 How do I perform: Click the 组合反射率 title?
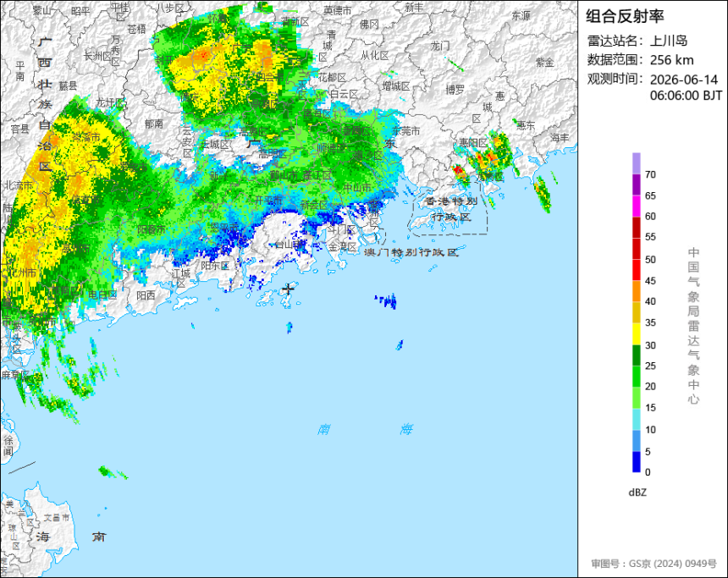625,16
